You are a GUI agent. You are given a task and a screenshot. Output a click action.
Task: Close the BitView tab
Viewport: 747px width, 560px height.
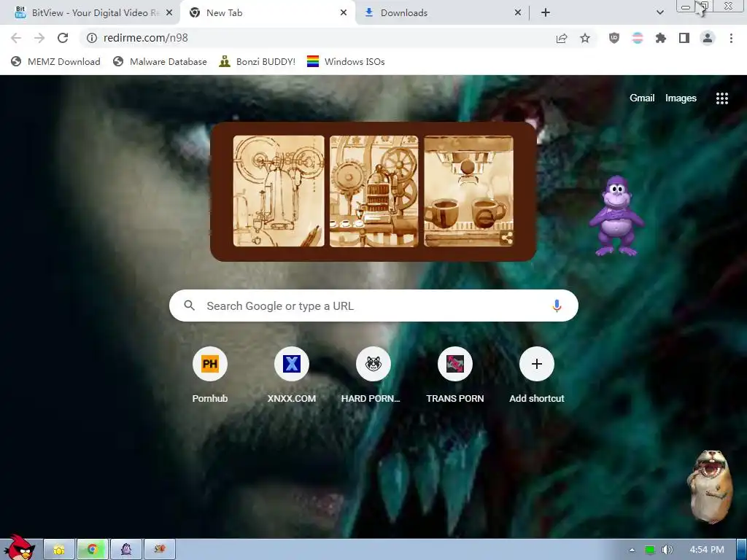coord(169,13)
